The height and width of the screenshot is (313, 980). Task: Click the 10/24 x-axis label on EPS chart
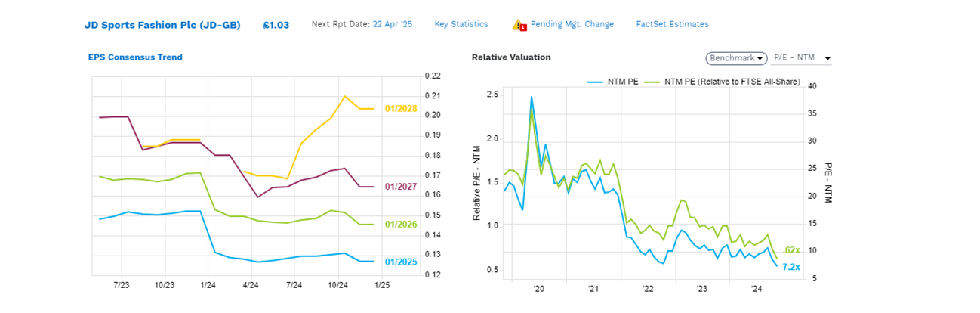click(338, 285)
